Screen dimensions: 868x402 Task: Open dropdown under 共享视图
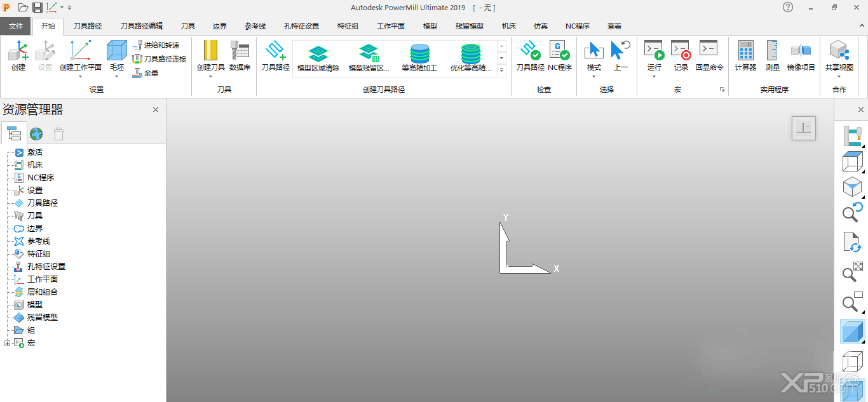(839, 77)
